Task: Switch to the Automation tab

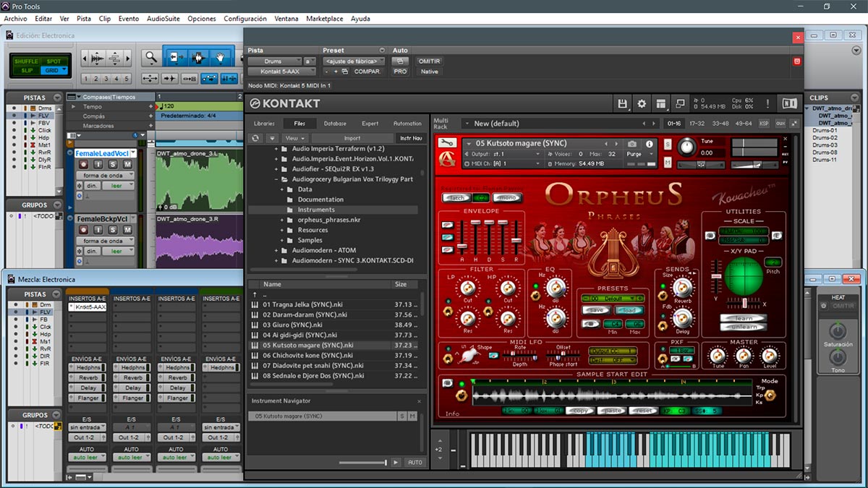Action: tap(407, 124)
